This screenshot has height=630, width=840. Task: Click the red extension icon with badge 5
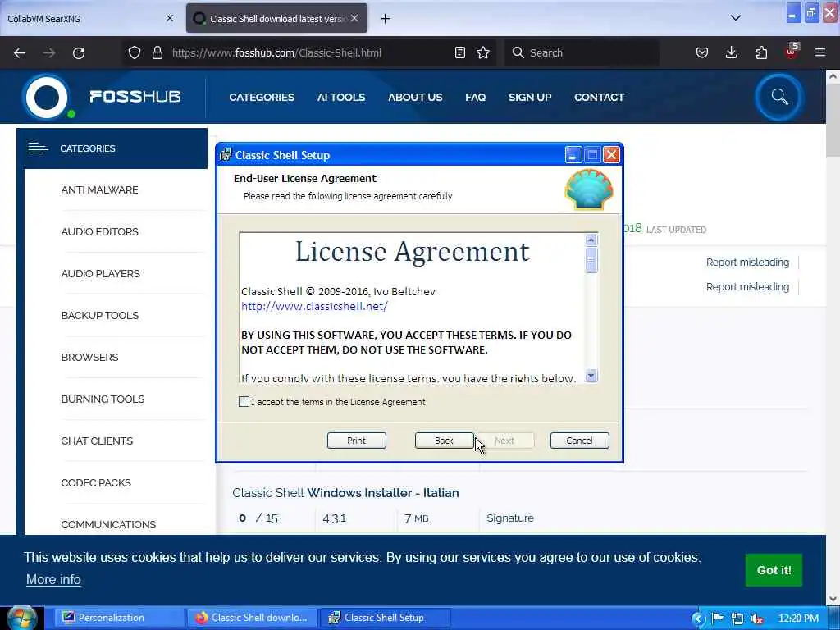pyautogui.click(x=792, y=52)
